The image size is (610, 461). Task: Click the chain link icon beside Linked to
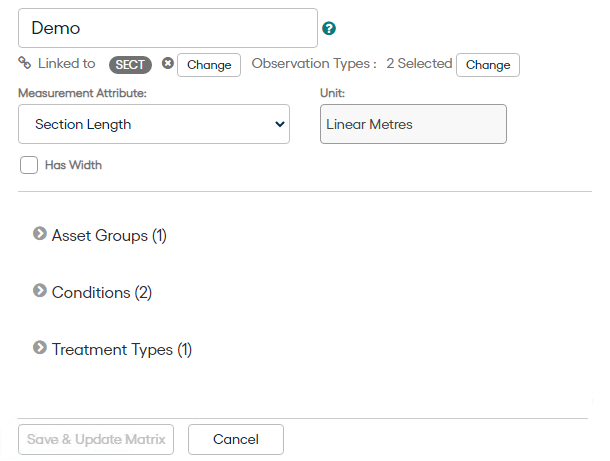coord(25,63)
